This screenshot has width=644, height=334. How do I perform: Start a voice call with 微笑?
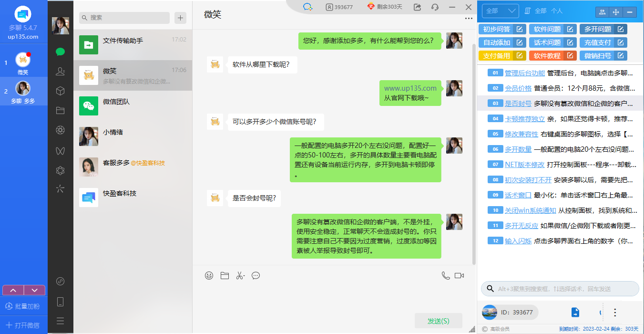click(446, 275)
